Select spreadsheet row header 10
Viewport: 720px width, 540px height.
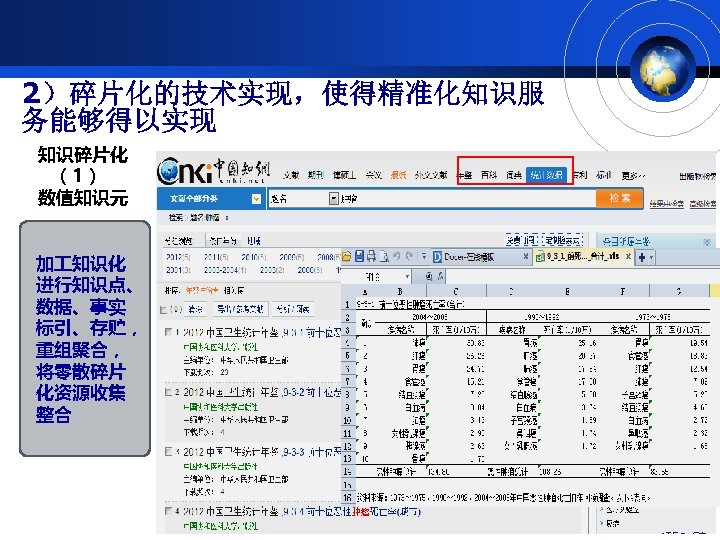tap(347, 420)
